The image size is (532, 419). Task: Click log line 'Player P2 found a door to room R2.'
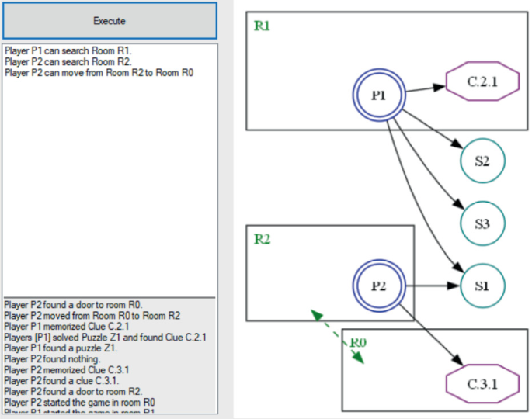coord(73,392)
